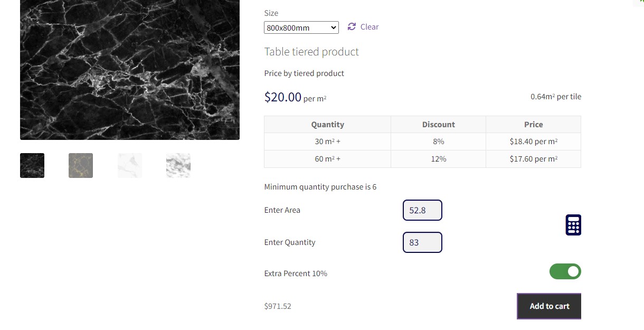The image size is (644, 330).
Task: Click the Clear link
Action: click(x=369, y=26)
